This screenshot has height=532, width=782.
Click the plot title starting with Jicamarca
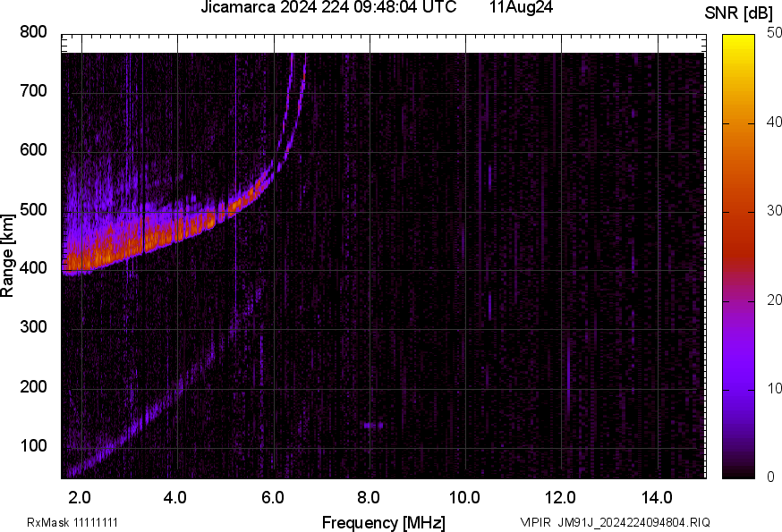click(x=335, y=8)
